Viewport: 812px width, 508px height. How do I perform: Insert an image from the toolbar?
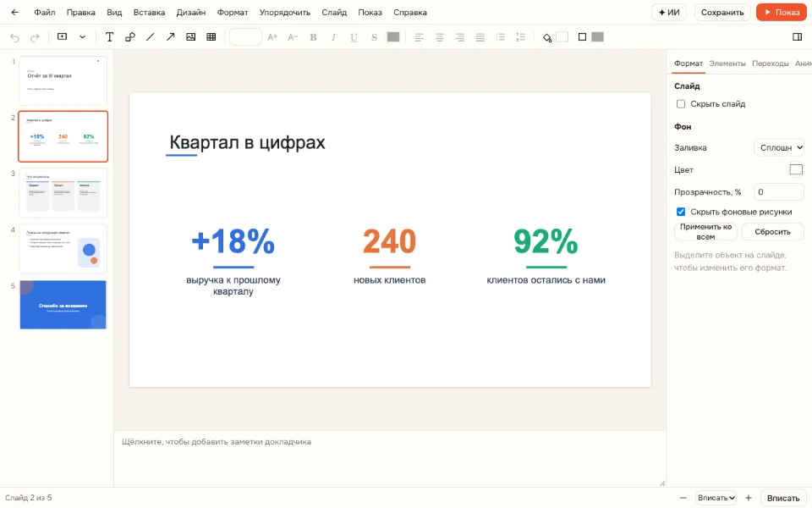point(190,36)
